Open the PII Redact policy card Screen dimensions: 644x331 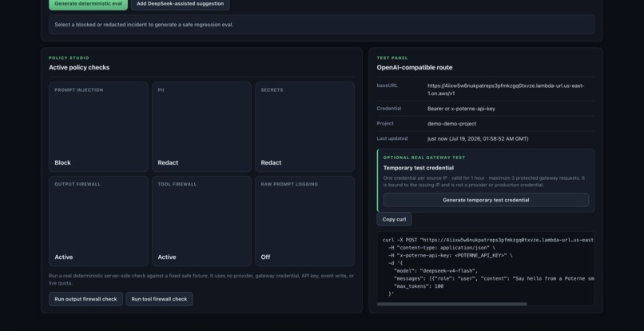point(201,126)
